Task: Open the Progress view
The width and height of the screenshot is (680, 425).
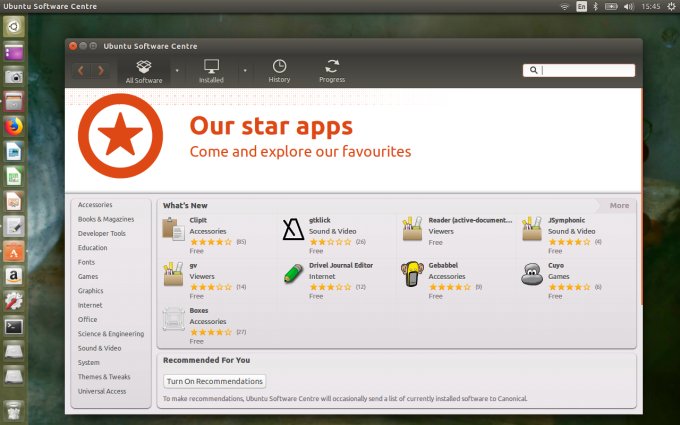Action: point(332,70)
